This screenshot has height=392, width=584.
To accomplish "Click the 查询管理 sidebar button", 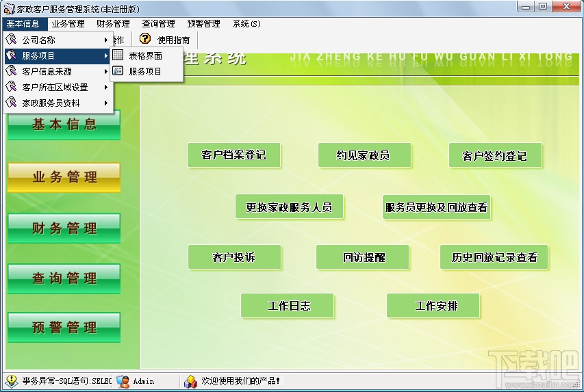I will point(64,278).
